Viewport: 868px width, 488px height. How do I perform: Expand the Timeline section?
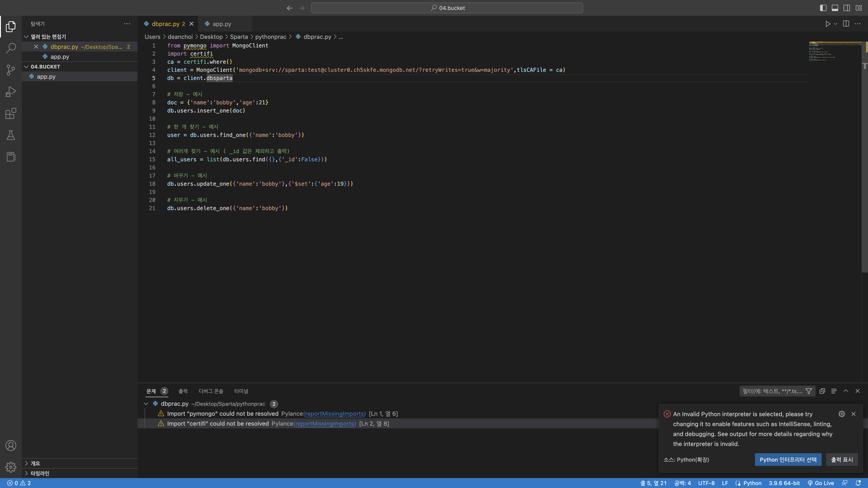pyautogui.click(x=80, y=473)
